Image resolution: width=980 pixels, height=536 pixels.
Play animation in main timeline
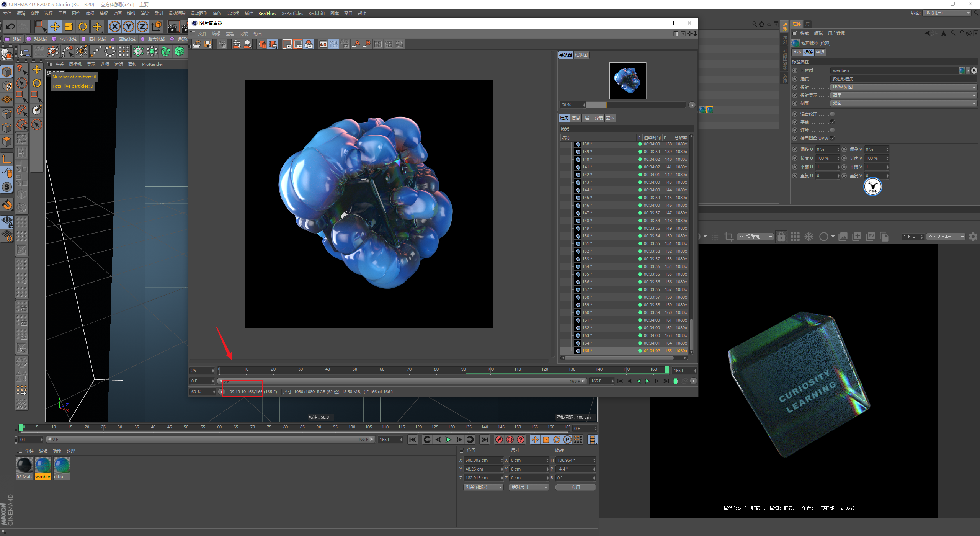pos(448,440)
